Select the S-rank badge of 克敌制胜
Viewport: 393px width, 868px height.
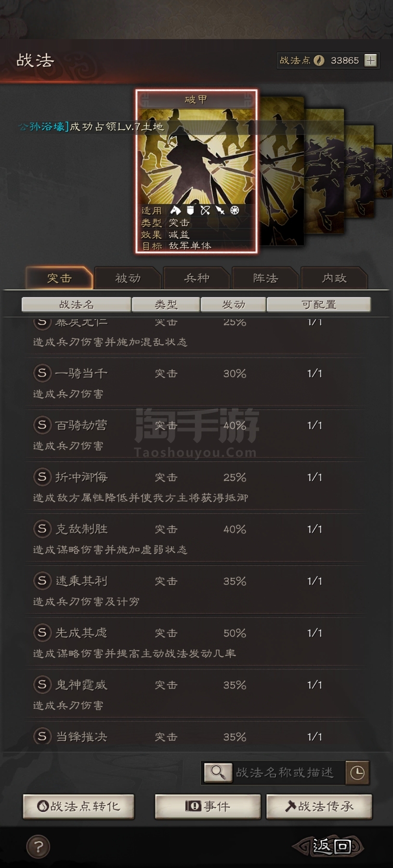click(x=42, y=529)
